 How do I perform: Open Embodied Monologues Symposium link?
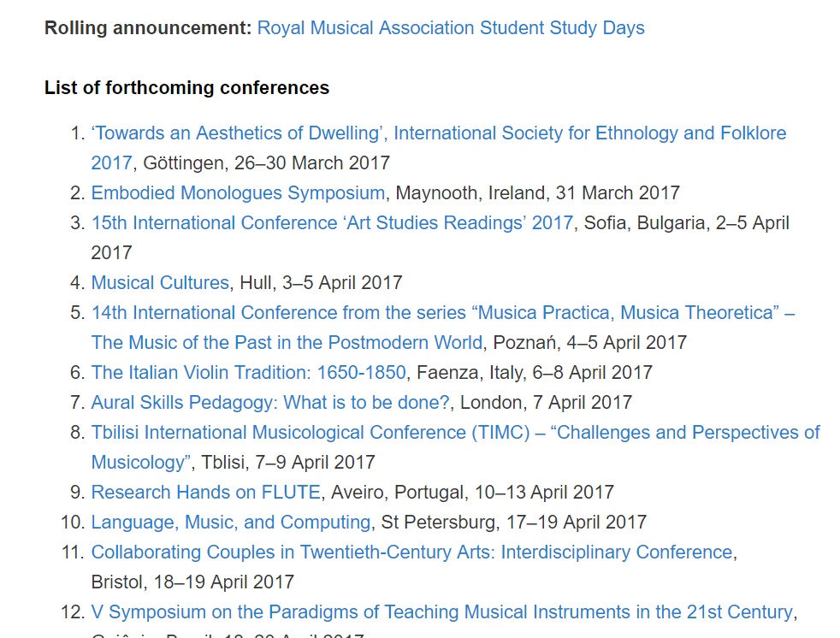238,192
